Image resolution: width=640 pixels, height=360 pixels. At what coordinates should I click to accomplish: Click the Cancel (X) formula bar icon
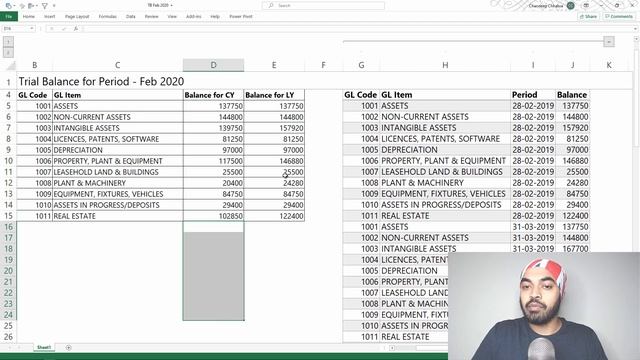coord(52,29)
